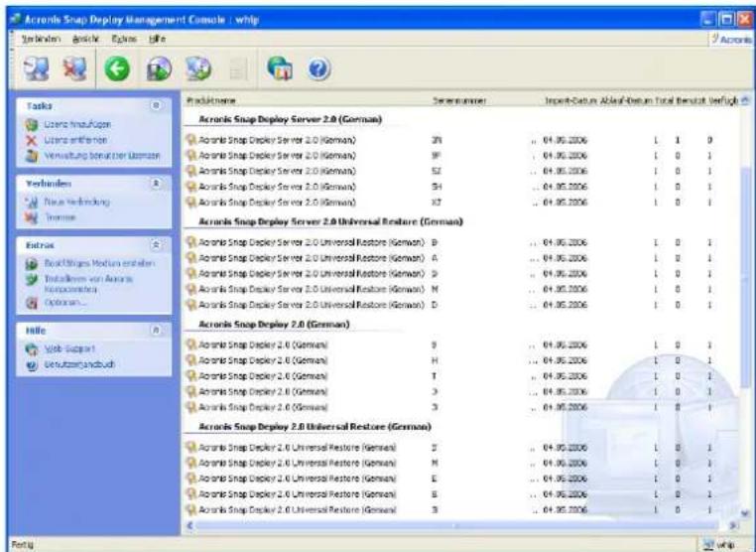Click the disconnect toolbar icon with red X

click(75, 69)
